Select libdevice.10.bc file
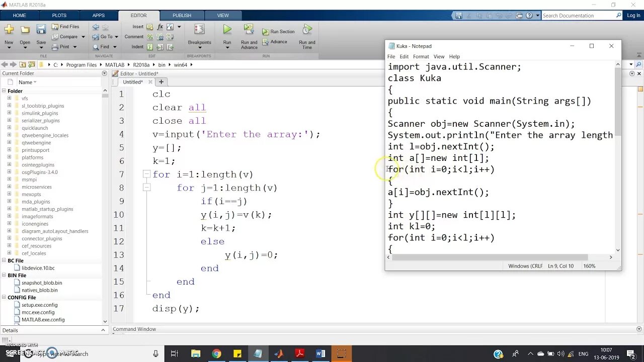 pos(38,268)
